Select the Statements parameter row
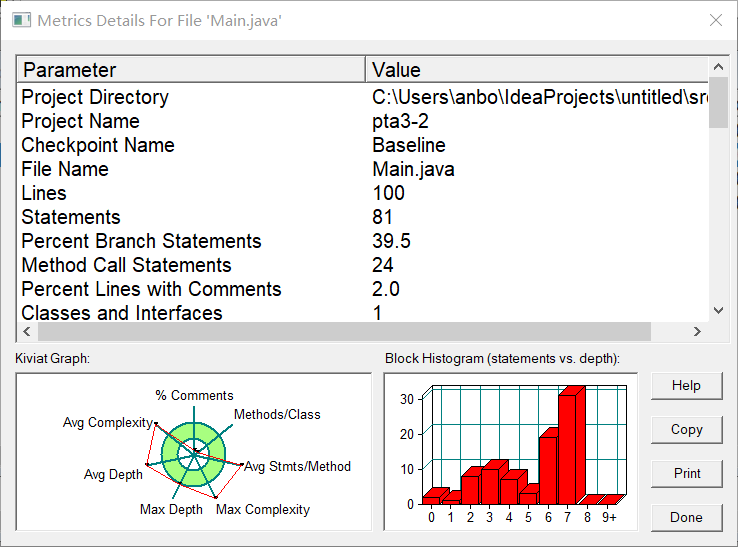This screenshot has height=547, width=738. [x=362, y=217]
